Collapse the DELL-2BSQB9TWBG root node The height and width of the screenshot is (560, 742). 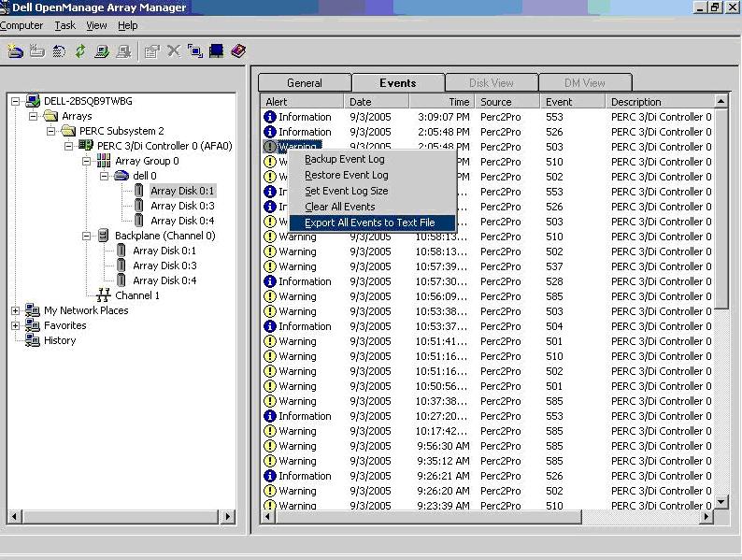[16, 101]
